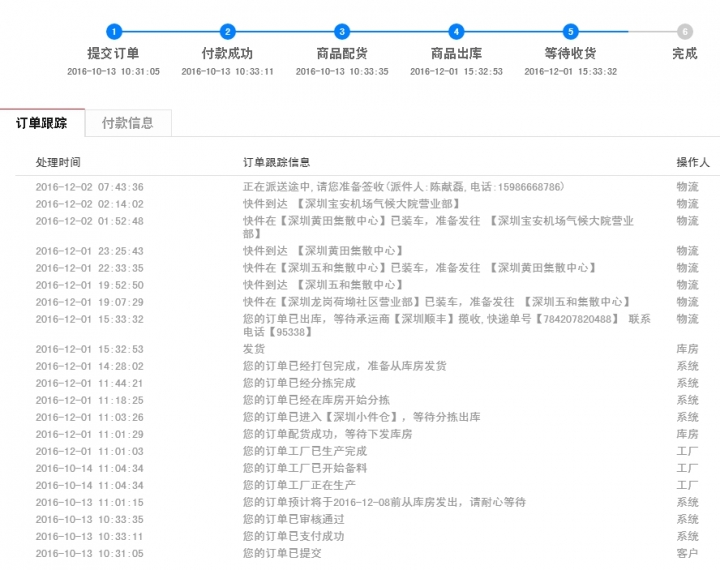Click the 快件到达【深圳宝安机场气候大院营业部】 entry
720x570 pixels.
tap(352, 204)
